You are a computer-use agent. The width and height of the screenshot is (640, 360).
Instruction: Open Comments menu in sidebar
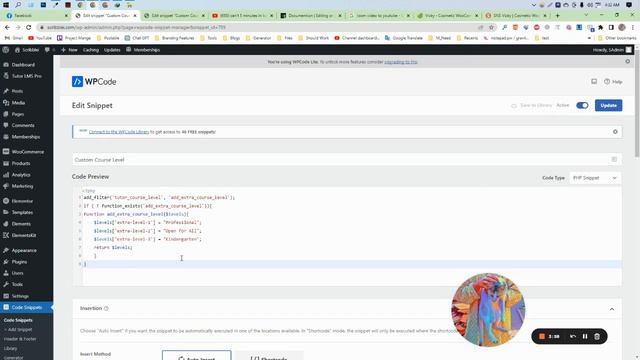click(x=23, y=125)
